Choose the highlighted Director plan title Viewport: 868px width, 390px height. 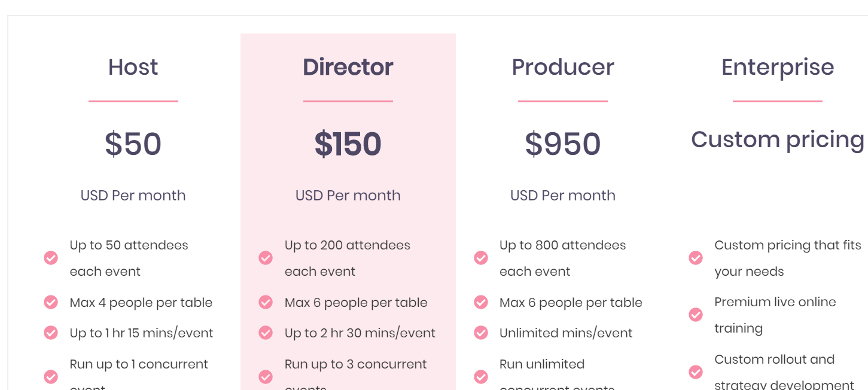[348, 67]
